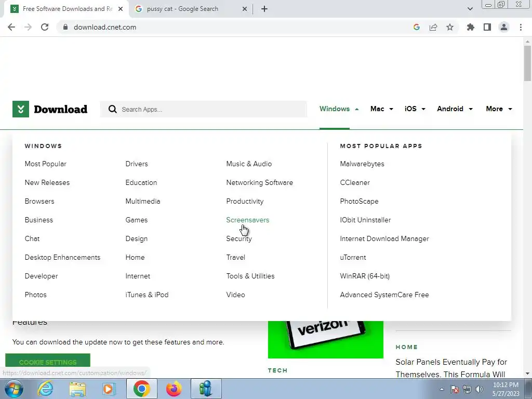The height and width of the screenshot is (399, 532).
Task: Open the CCleaner app link
Action: click(355, 182)
